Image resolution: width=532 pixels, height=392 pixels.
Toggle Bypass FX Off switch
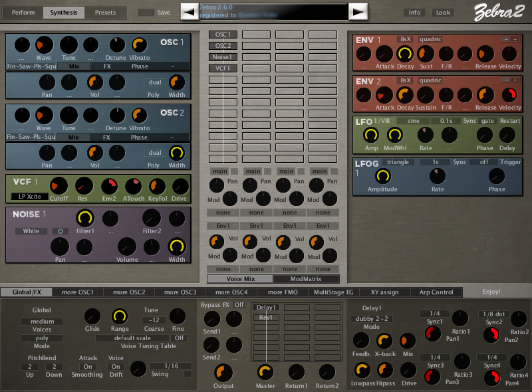pyautogui.click(x=239, y=305)
